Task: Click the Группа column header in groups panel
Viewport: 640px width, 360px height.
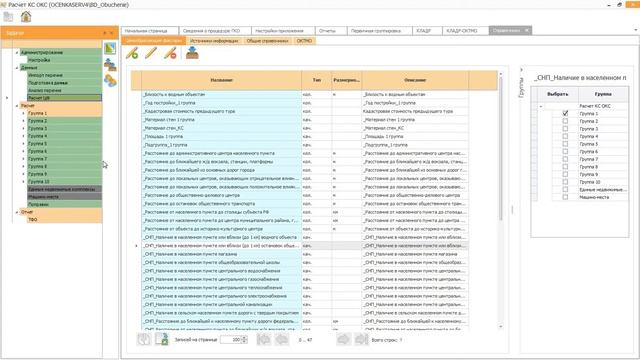Action: click(x=603, y=94)
